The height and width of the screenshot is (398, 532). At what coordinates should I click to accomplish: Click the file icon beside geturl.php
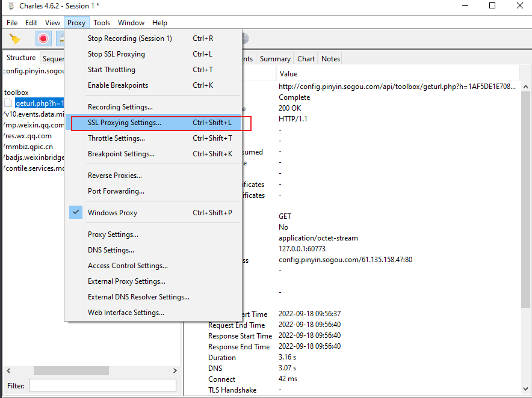click(x=8, y=103)
